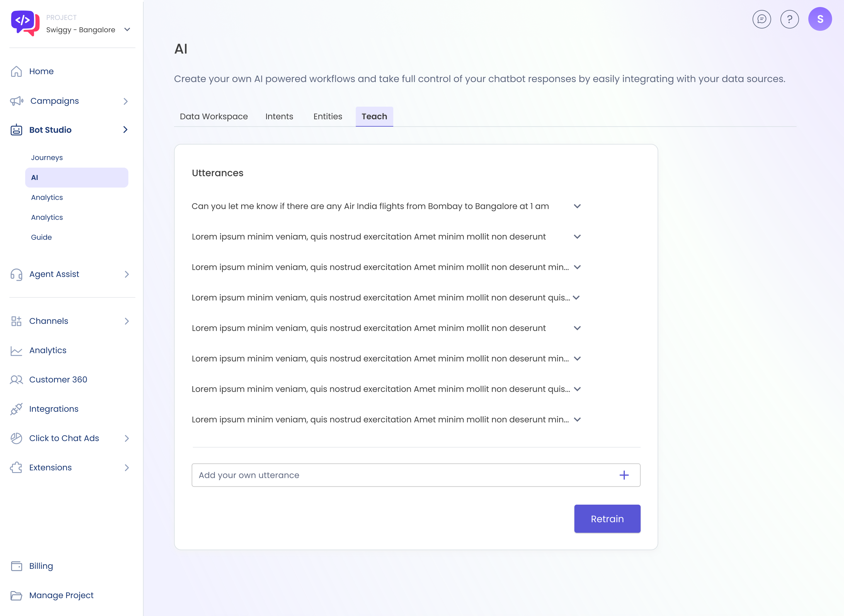
Task: Select Entities tab in AI section
Action: pos(327,116)
